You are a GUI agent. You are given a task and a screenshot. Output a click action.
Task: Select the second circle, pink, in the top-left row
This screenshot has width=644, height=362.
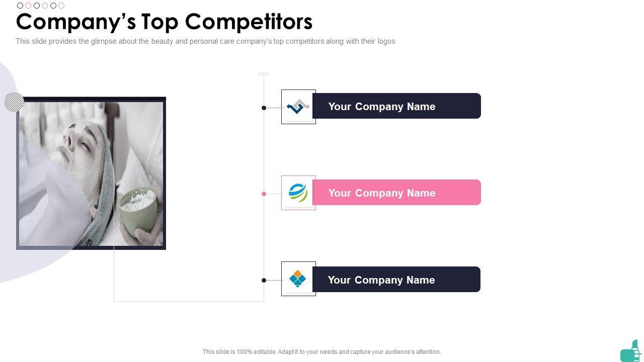[28, 6]
